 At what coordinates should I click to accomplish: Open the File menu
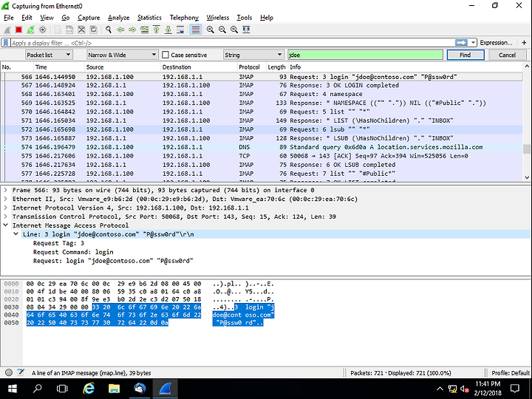(x=8, y=18)
